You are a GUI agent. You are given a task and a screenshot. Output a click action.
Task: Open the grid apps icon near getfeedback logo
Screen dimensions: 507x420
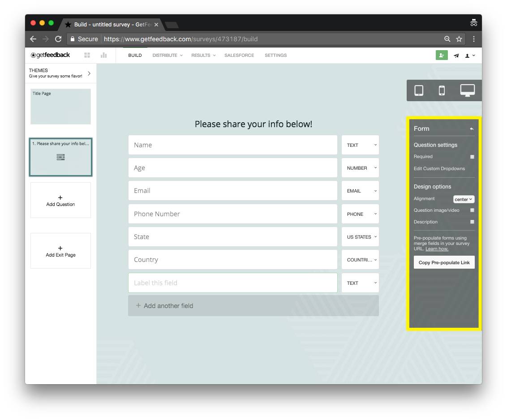pyautogui.click(x=87, y=55)
